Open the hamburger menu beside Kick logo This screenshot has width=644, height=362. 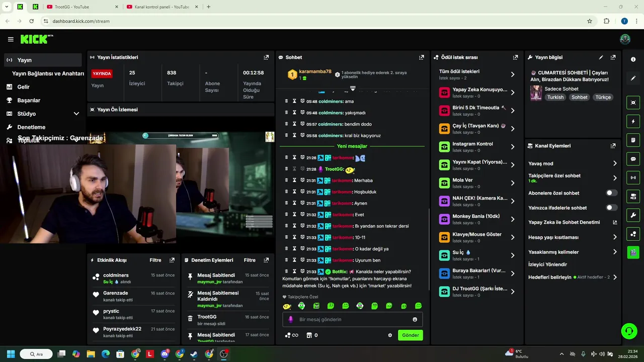coord(11,39)
